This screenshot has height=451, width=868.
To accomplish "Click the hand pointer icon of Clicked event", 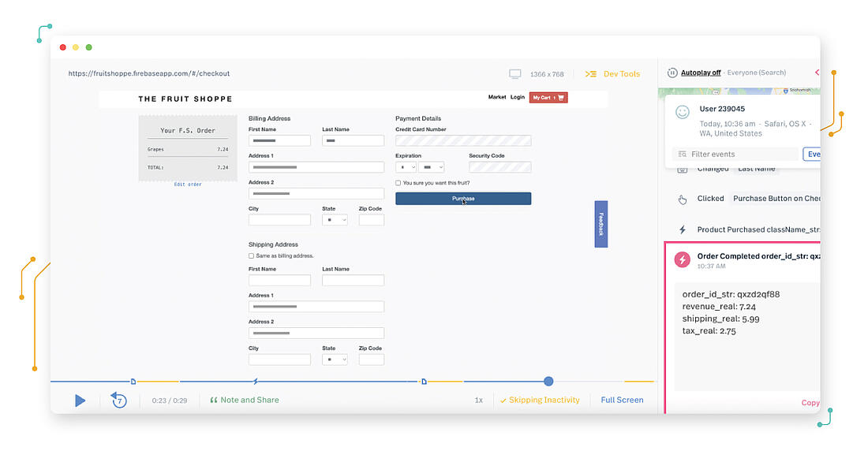I will tap(682, 199).
